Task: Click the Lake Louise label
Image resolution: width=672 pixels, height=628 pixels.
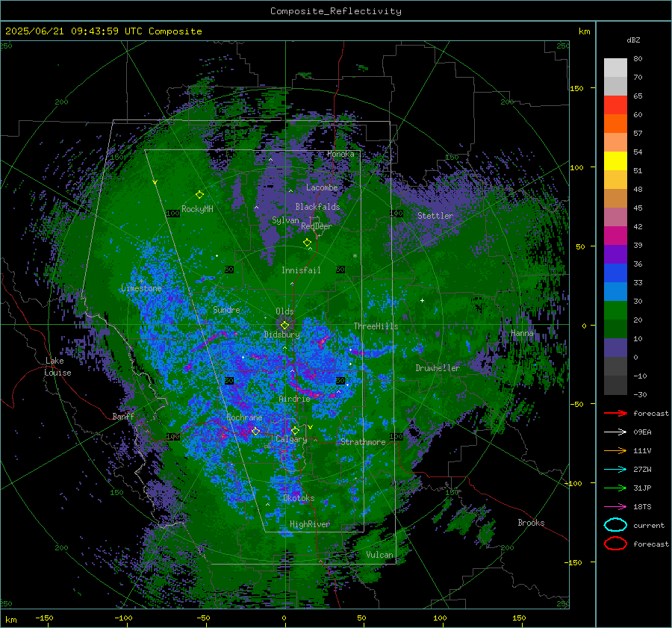Action: tap(57, 367)
